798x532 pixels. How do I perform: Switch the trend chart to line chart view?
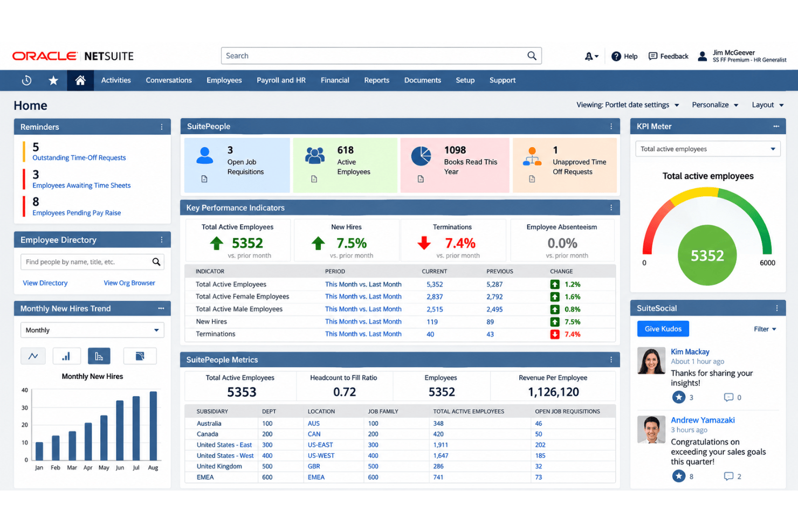point(33,356)
